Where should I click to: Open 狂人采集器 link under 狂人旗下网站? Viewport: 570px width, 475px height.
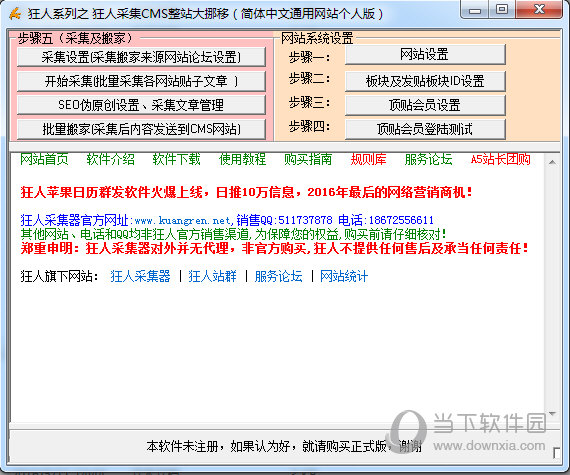[x=140, y=276]
